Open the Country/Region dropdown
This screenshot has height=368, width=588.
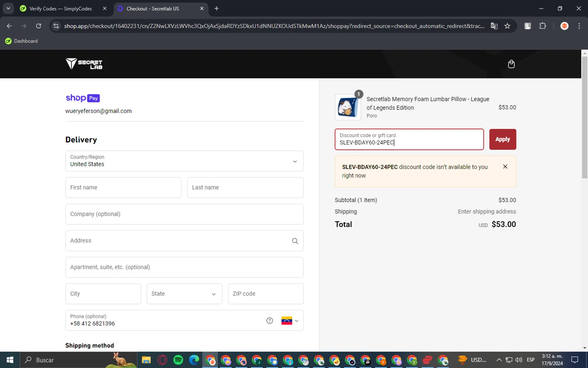[184, 161]
